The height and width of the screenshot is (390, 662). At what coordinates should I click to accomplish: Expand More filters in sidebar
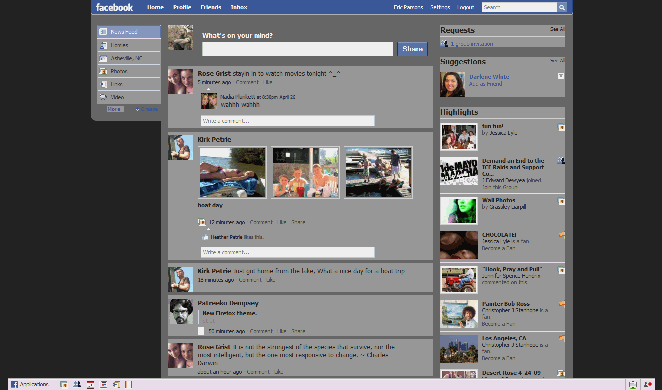tap(114, 109)
